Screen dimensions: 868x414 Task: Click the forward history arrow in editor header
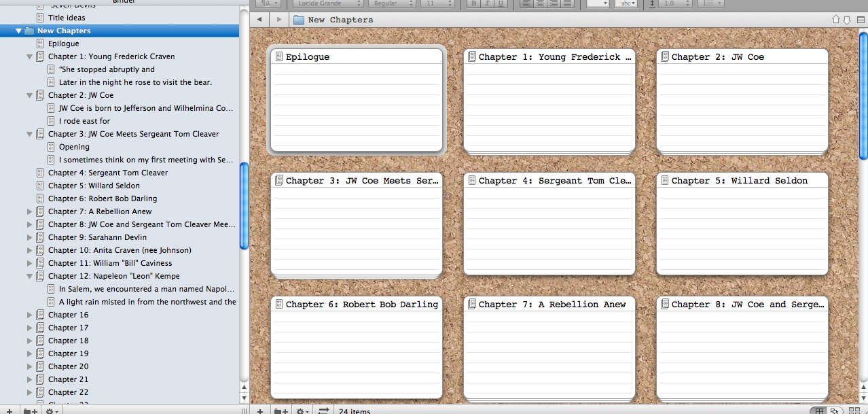pos(278,20)
